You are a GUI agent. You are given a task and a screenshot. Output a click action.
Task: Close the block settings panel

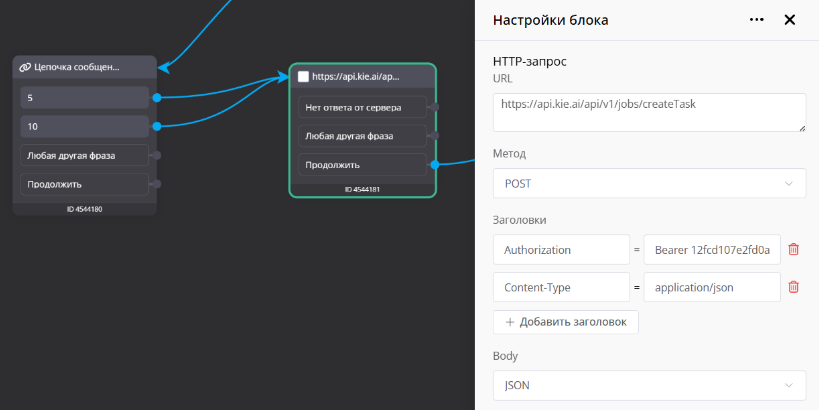(789, 20)
